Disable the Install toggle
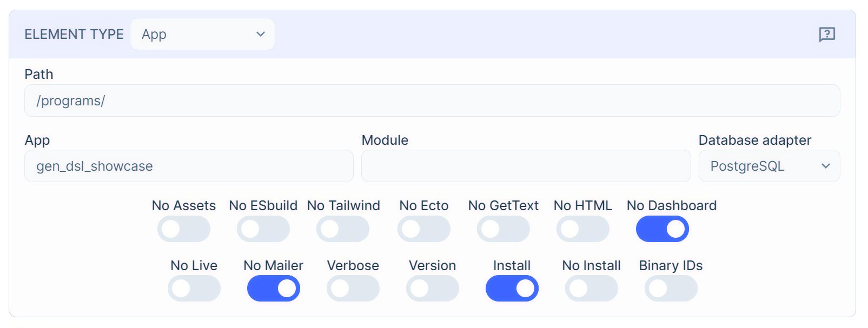This screenshot has width=868, height=328. click(x=512, y=289)
